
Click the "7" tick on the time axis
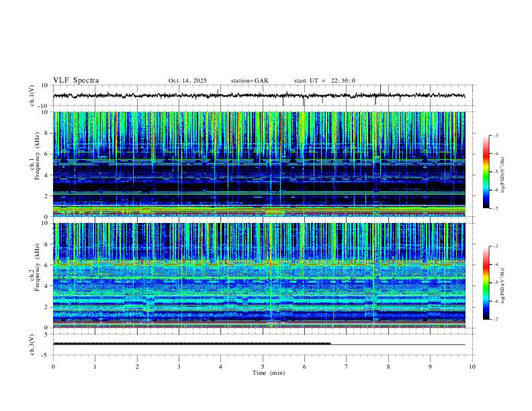click(x=347, y=367)
